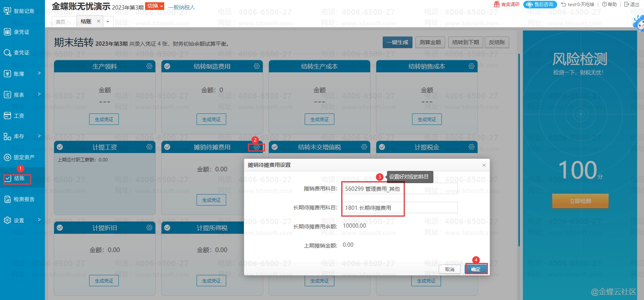644x300 pixels.
Task: Generate voucher on 计提所得税 card
Action: [211, 281]
